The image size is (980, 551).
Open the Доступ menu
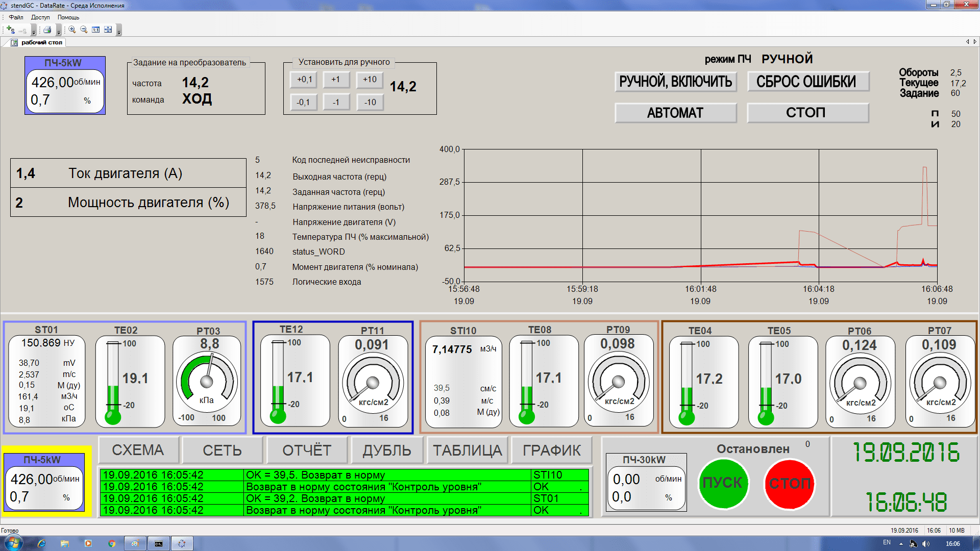coord(40,17)
